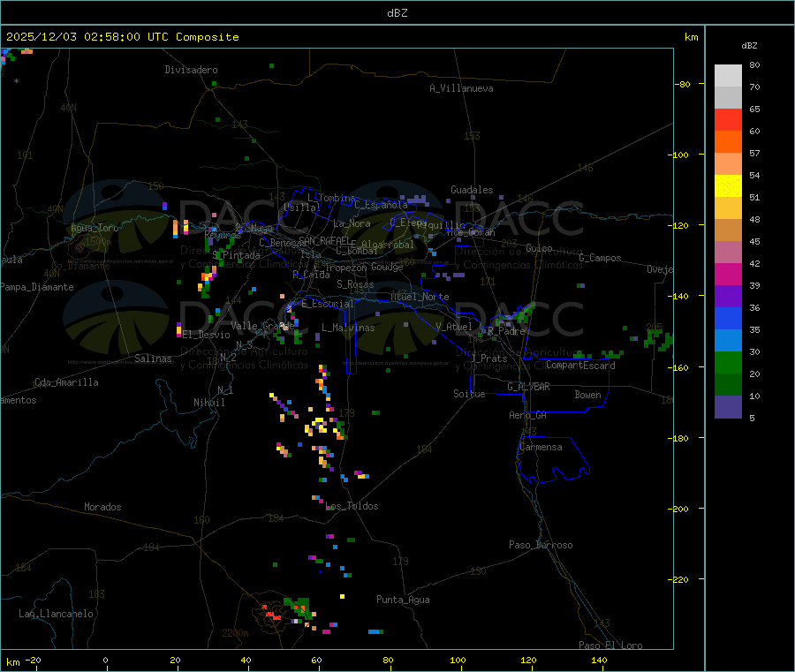Click the La_Nora place label
Image resolution: width=795 pixels, height=672 pixels.
352,223
